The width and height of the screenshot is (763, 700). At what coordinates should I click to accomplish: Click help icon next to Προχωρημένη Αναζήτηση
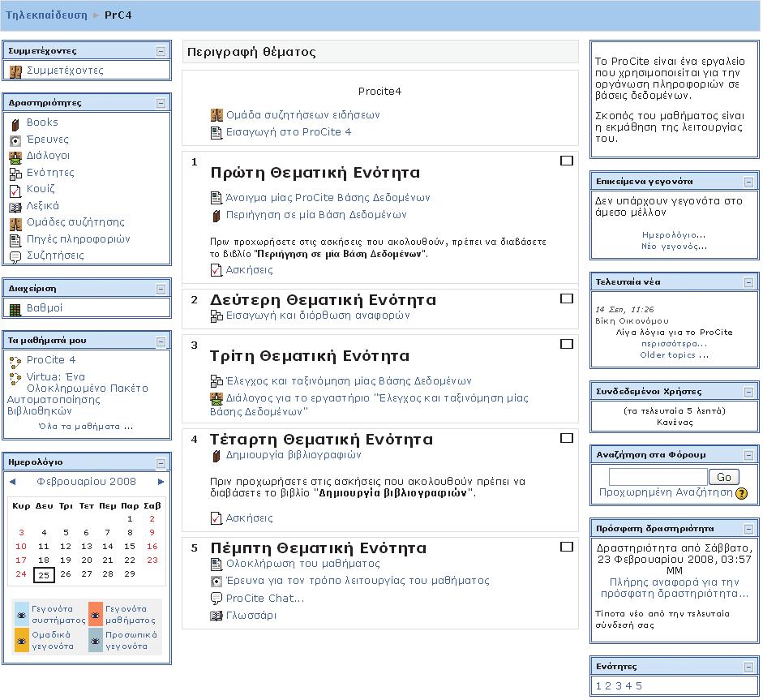[x=741, y=494]
